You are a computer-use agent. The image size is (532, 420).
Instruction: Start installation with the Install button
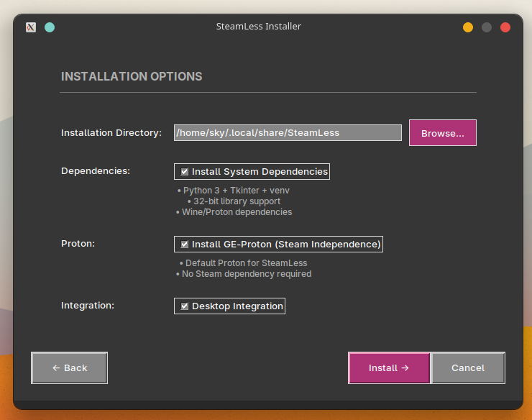click(389, 367)
